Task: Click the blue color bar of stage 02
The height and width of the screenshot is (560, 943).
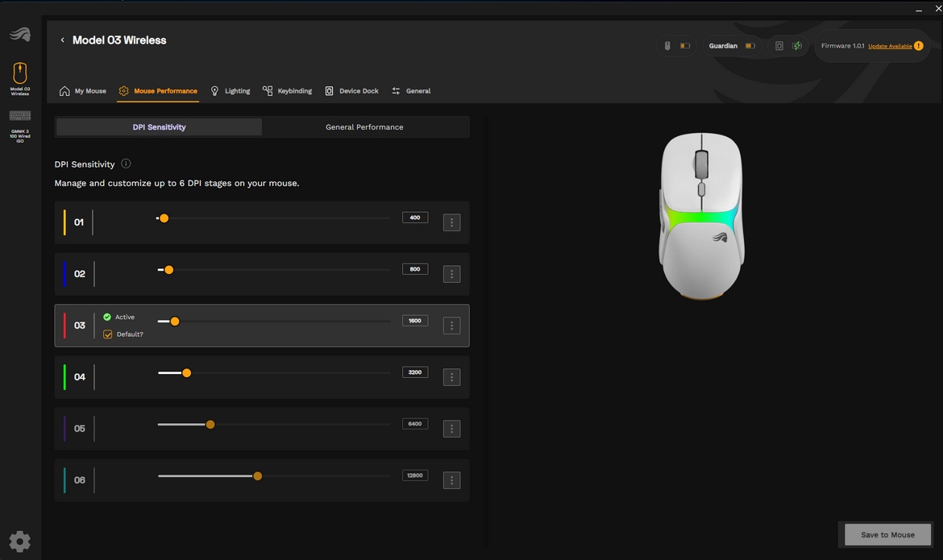Action: click(64, 274)
